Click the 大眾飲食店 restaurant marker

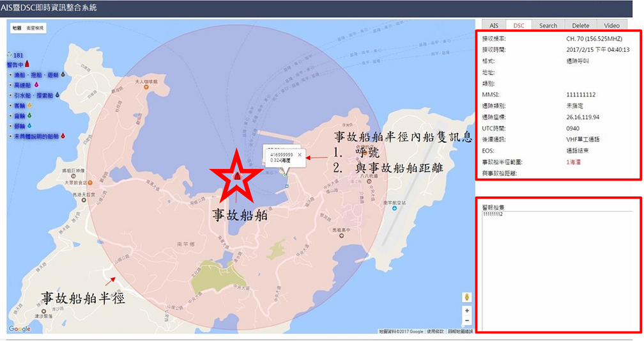[x=90, y=182]
